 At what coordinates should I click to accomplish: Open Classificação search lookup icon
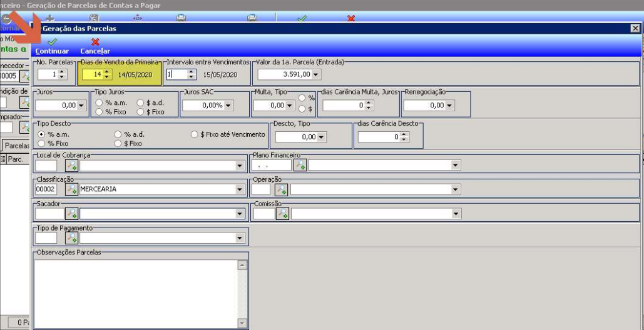pyautogui.click(x=71, y=189)
